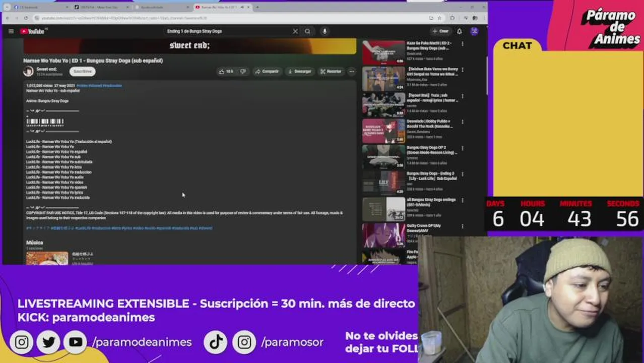
Task: Bookmark this page with the star icon
Action: click(439, 18)
